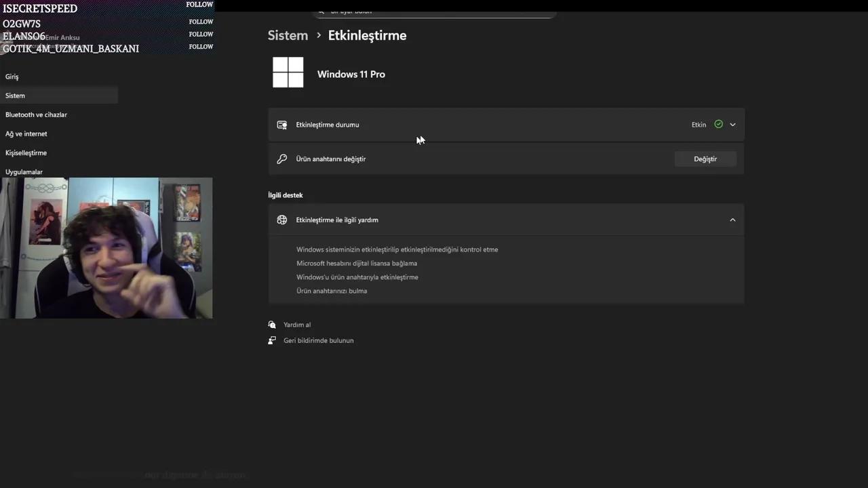
Task: Click the Ürün anahtarını değiştir text
Action: tap(331, 159)
